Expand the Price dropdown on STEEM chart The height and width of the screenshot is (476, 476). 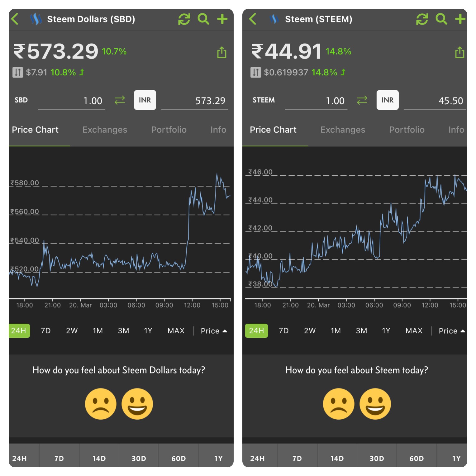click(x=452, y=331)
